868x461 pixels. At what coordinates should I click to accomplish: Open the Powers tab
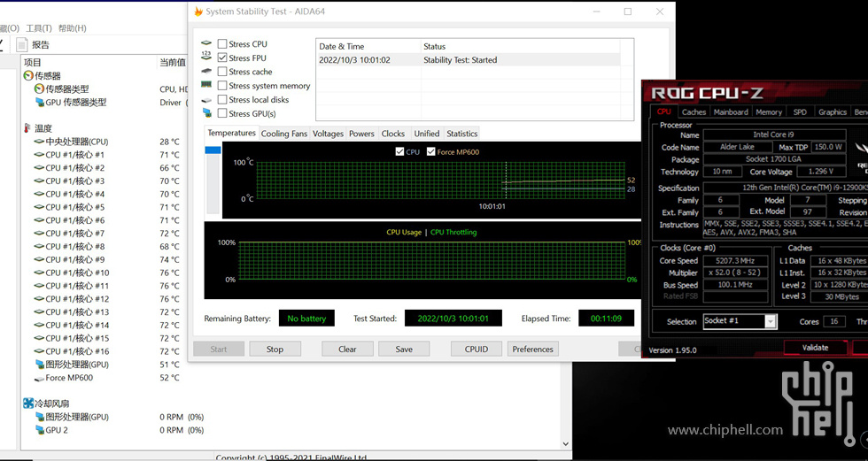(x=361, y=134)
